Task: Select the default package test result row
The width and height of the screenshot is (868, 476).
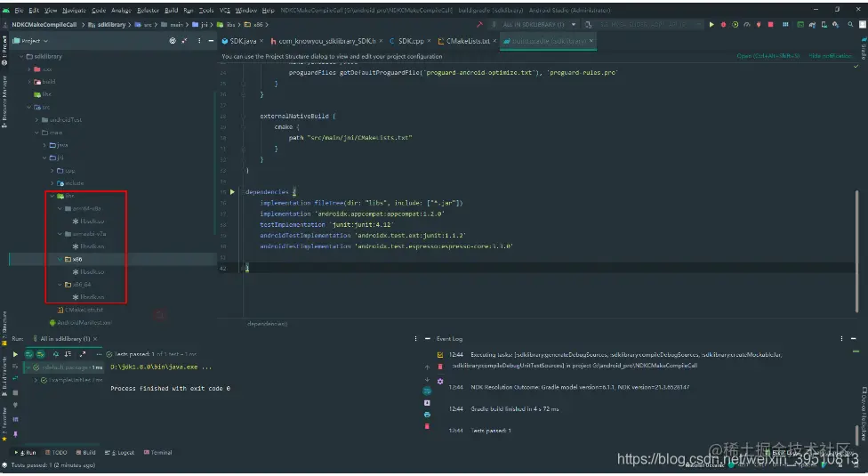Action: 65,367
